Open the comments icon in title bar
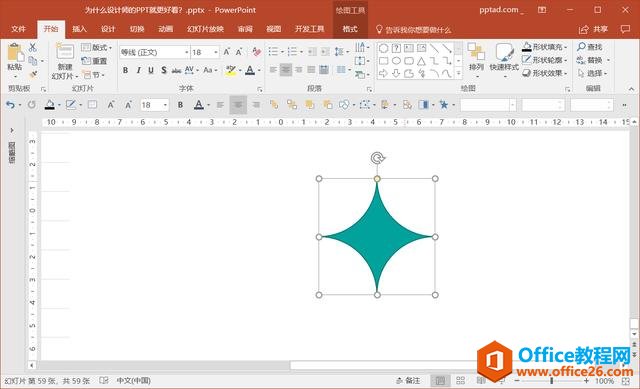This screenshot has height=389, width=640. point(625,29)
